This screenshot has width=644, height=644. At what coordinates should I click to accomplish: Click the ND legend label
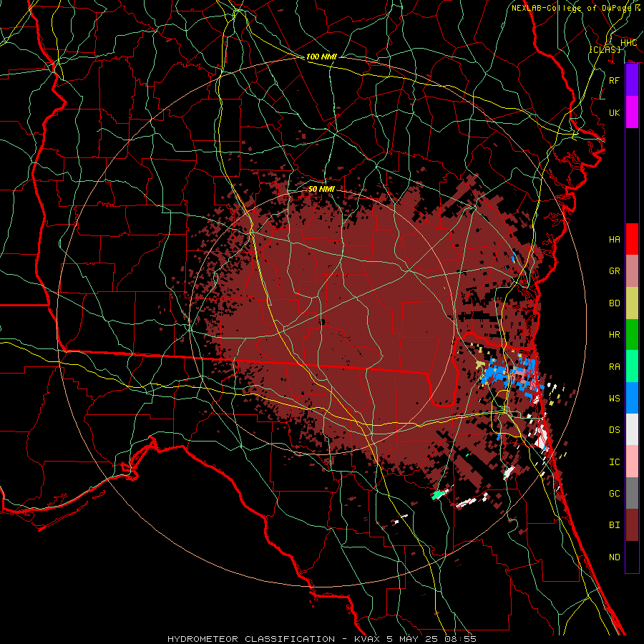tap(614, 557)
